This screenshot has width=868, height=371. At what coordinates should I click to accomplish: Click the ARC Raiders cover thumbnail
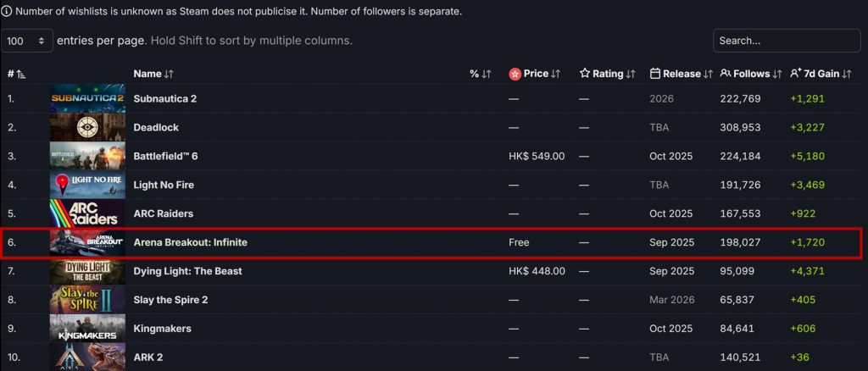[87, 213]
